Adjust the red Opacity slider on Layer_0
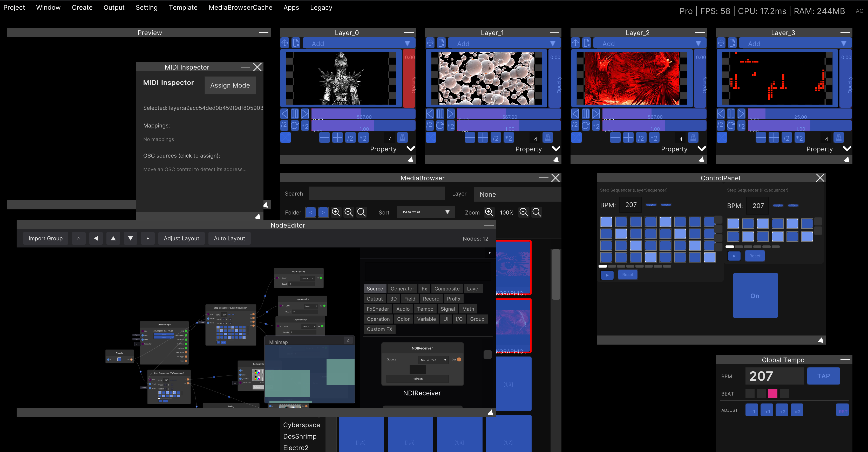 (x=409, y=78)
